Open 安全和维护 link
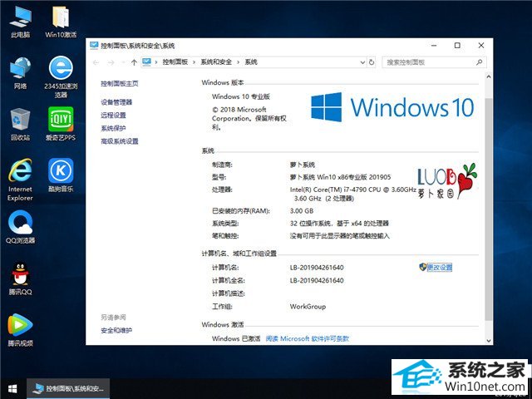This screenshot has height=399, width=532. (116, 330)
